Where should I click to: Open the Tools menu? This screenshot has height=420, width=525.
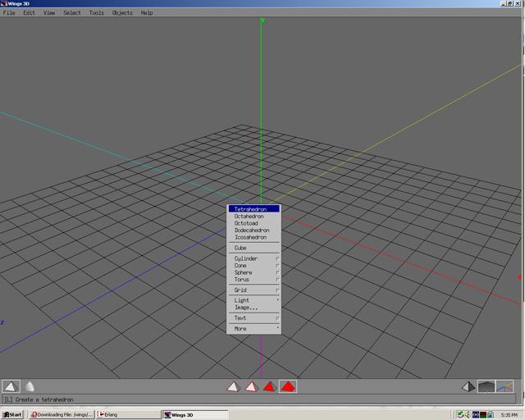click(97, 13)
